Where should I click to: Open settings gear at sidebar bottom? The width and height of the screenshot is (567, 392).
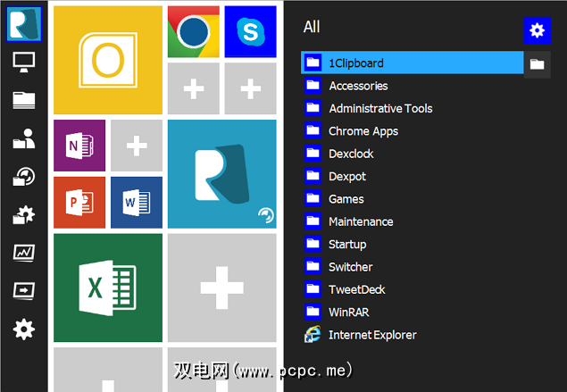pos(24,329)
